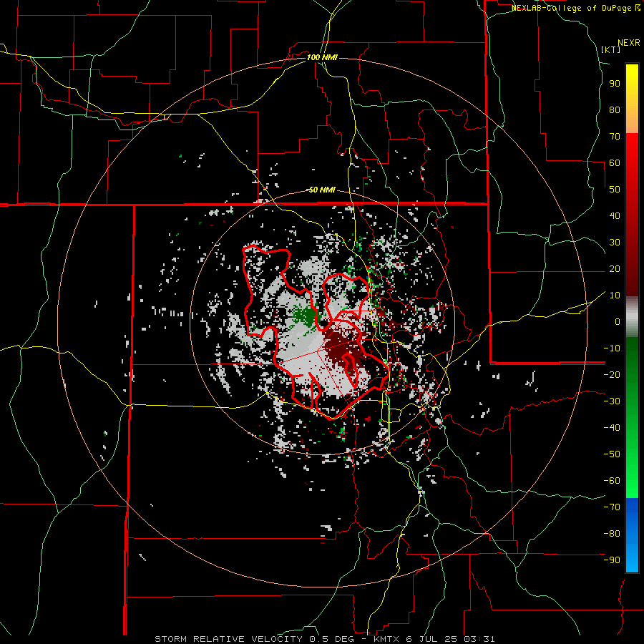Select the -70 tick label on the scale
Screen dimensions: 644x644
pos(612,507)
